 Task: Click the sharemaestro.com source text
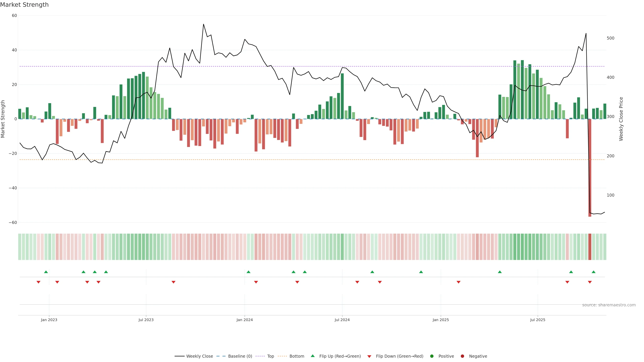click(609, 305)
